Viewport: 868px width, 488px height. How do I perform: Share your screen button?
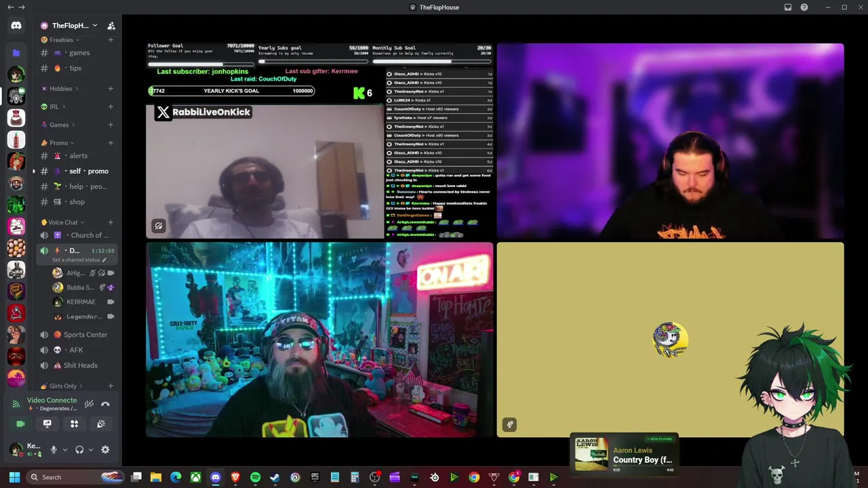click(x=47, y=424)
